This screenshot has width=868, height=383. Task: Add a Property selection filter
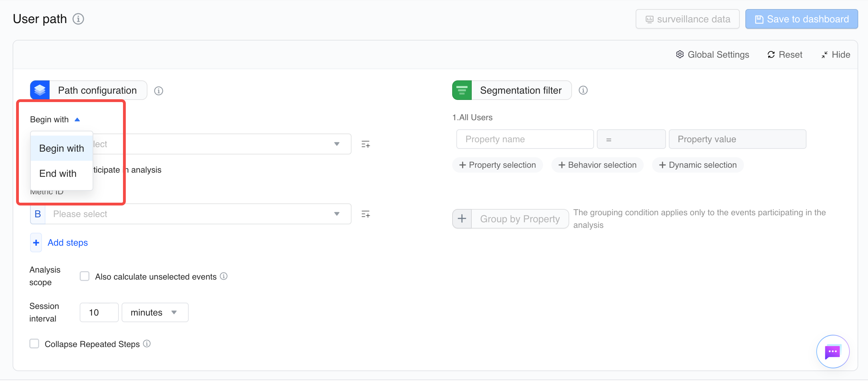pyautogui.click(x=498, y=165)
